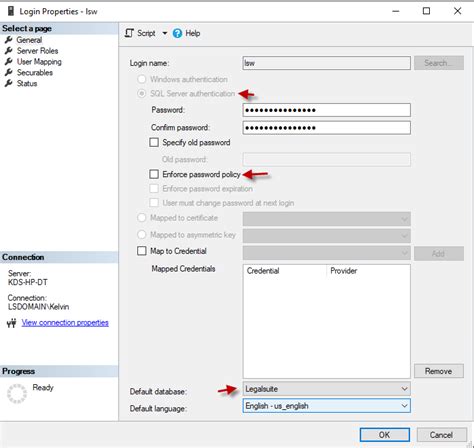This screenshot has height=448, width=474.
Task: Toggle User must change password checkbox
Action: [154, 203]
